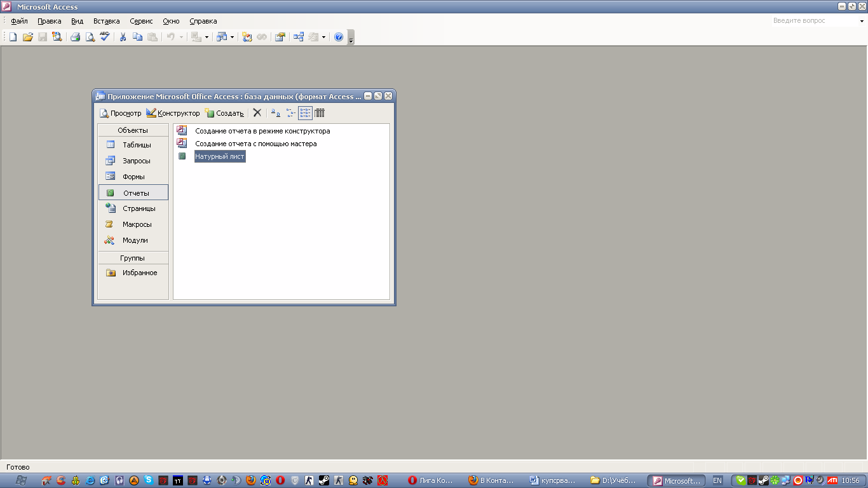This screenshot has width=868, height=488.
Task: Open the Правка menu
Action: pyautogui.click(x=50, y=21)
